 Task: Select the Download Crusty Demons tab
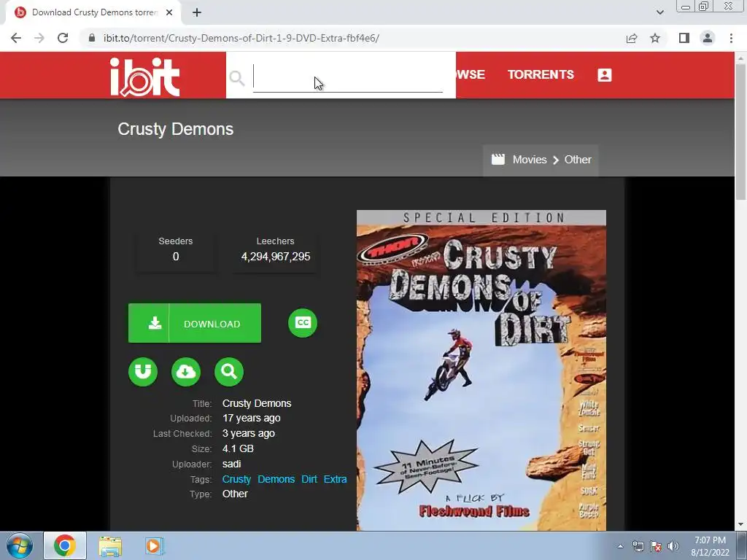point(93,12)
